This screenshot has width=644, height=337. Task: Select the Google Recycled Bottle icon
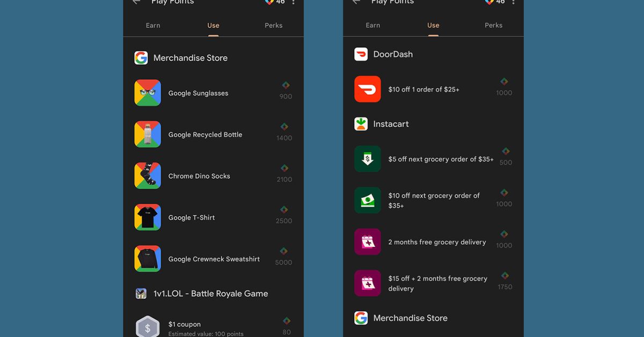click(148, 134)
